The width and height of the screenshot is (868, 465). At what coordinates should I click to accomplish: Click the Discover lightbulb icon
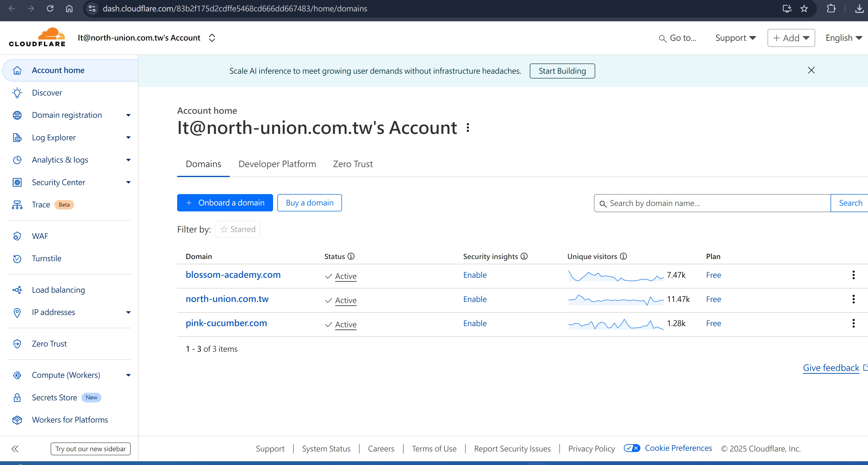pos(17,93)
